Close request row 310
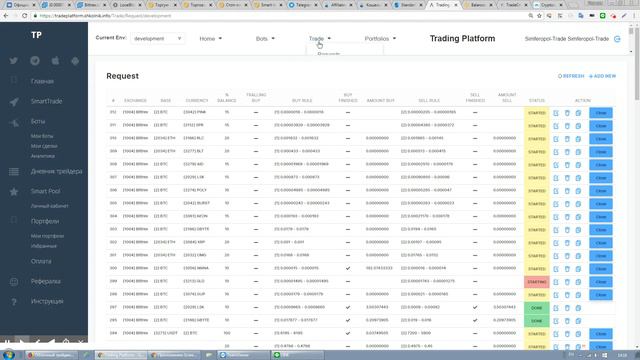The width and height of the screenshot is (640, 360). coord(601,139)
